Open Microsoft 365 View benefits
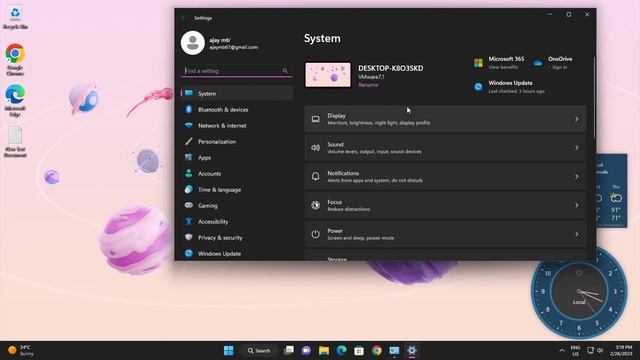640x360 pixels. click(x=503, y=67)
